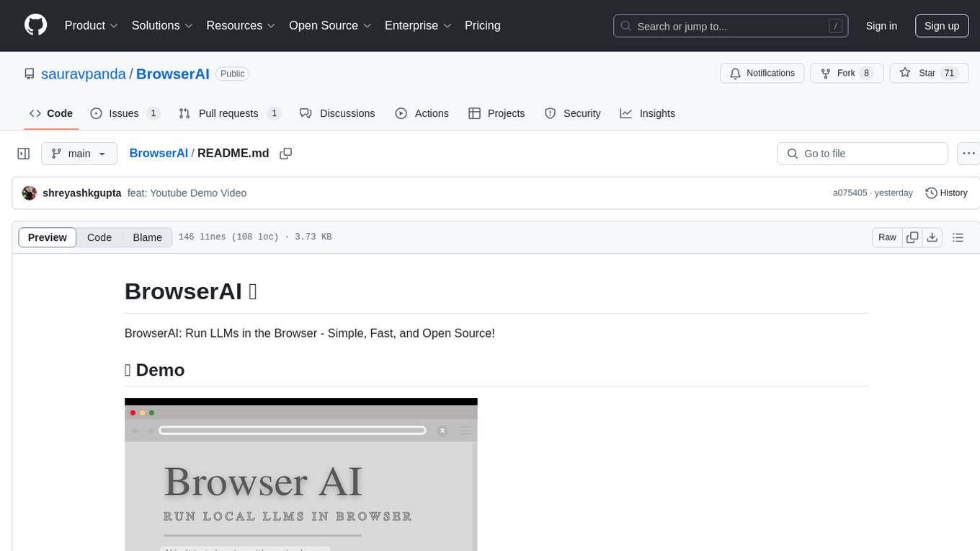The width and height of the screenshot is (980, 551).
Task: Switch to the Discussions tab
Action: pyautogui.click(x=337, y=113)
